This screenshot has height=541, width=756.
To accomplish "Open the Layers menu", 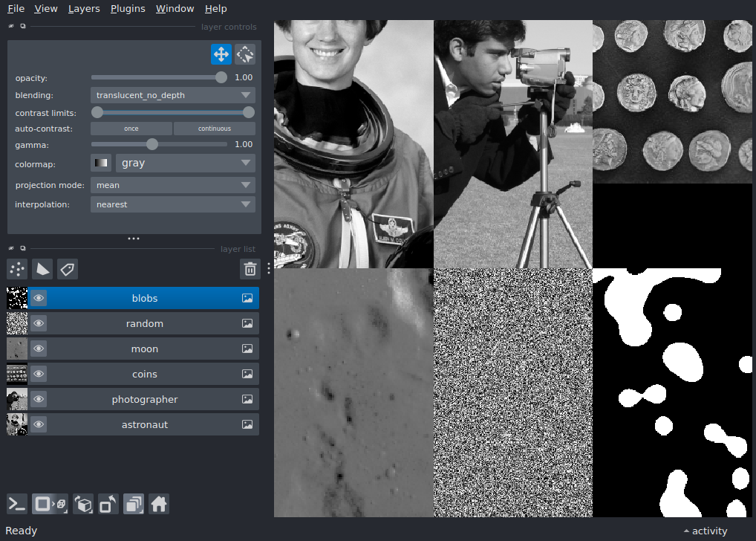I will tap(84, 9).
